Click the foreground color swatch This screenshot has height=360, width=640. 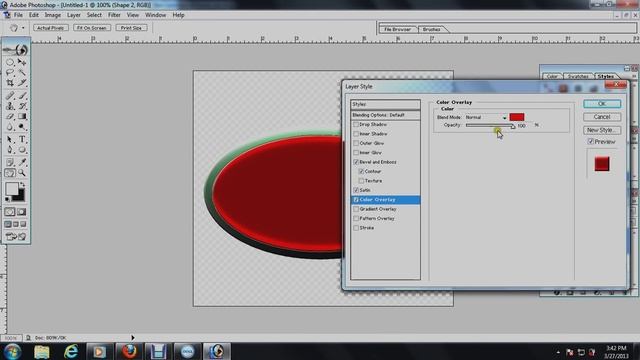click(12, 189)
